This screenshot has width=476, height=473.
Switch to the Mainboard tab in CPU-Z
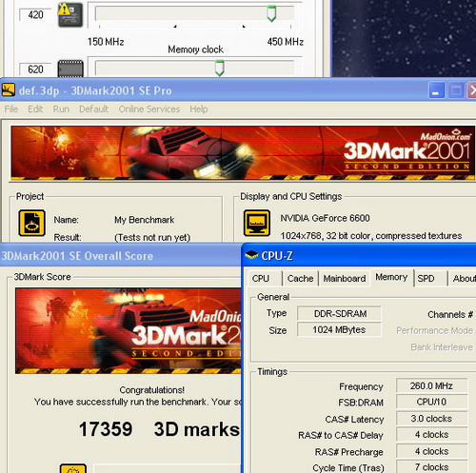[345, 279]
